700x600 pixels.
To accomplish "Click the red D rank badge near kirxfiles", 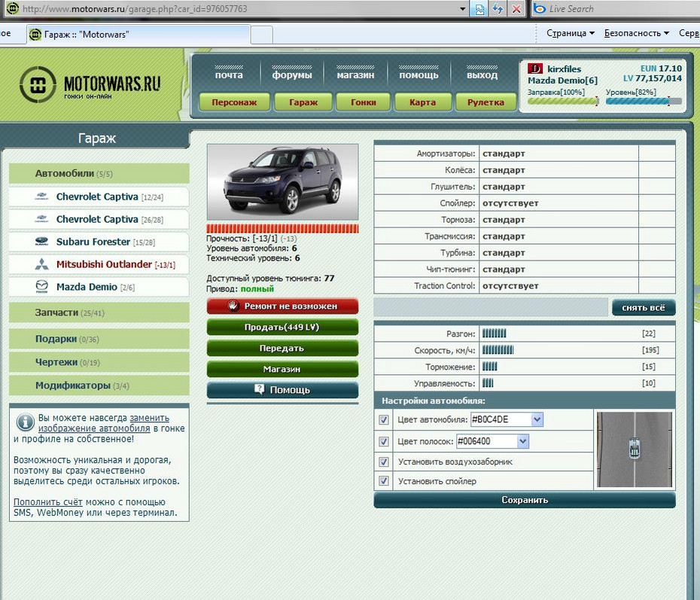I will (x=535, y=69).
